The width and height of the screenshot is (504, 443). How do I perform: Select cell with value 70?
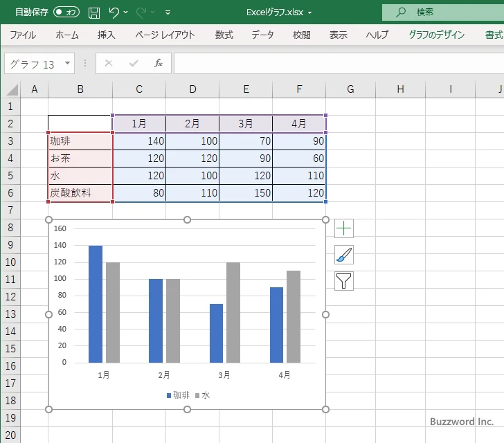246,141
